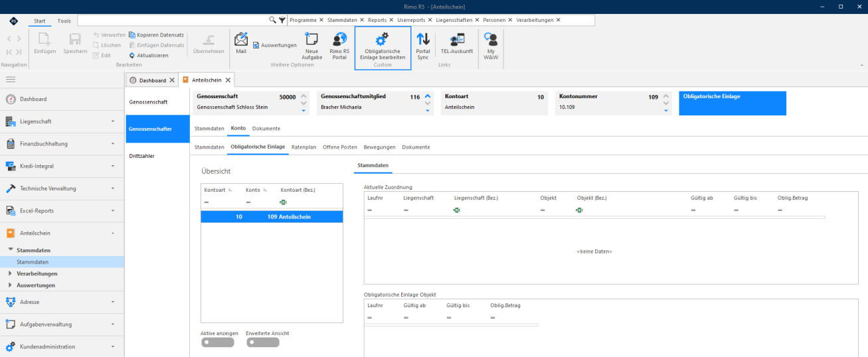Click the Einfügen toolbar button
Image resolution: width=868 pixels, height=357 pixels.
44,44
